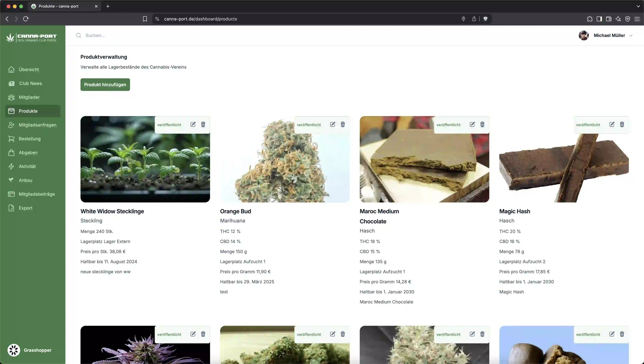This screenshot has height=364, width=644.
Task: Expand the Michael Müller account dropdown
Action: click(x=631, y=36)
